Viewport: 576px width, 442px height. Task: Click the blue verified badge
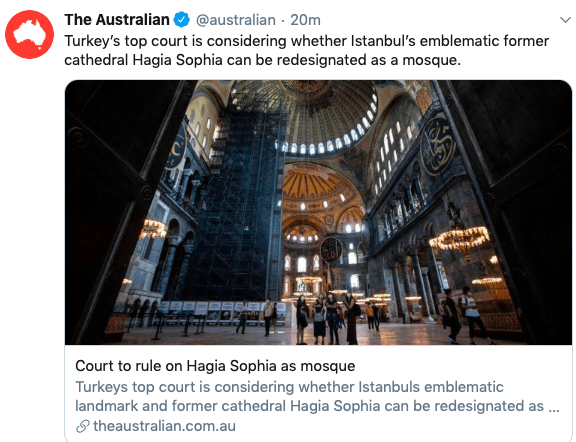pyautogui.click(x=181, y=20)
